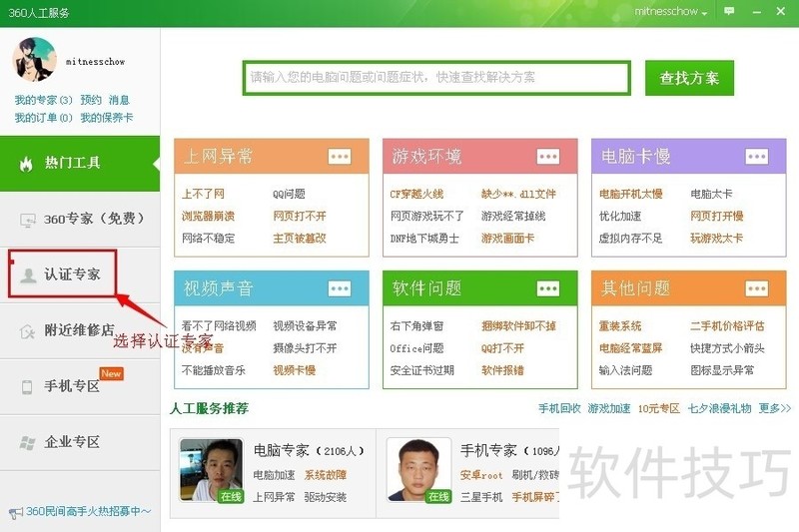Click the Windows flag icon beside 企业专区
Viewport: 799px width, 532px height.
pyautogui.click(x=27, y=443)
